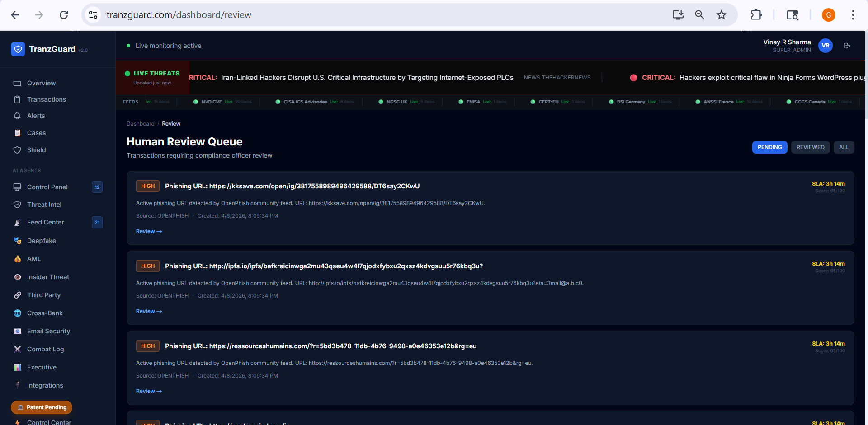The width and height of the screenshot is (868, 425).
Task: Switch to the REVIEWED filter tab
Action: 811,147
